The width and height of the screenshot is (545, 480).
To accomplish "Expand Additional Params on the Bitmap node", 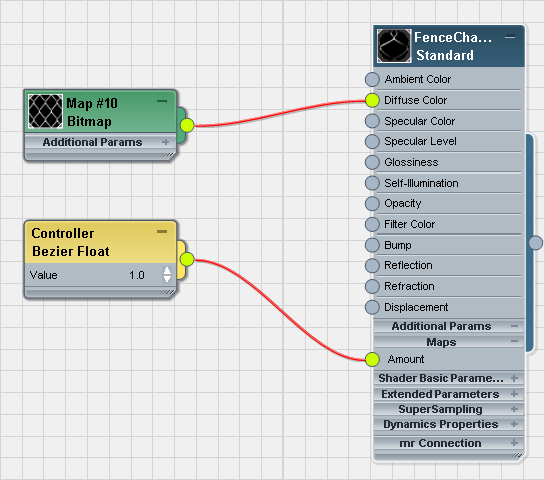I will point(165,142).
